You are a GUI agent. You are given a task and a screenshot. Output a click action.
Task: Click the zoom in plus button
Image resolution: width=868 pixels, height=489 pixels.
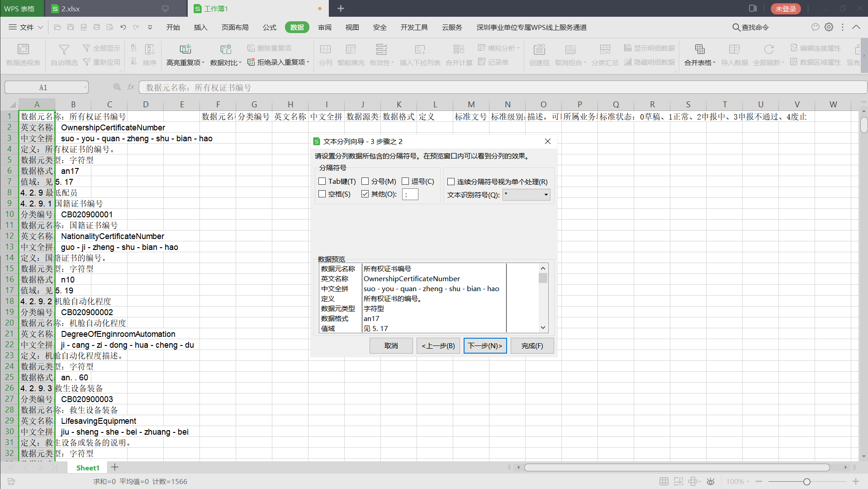(856, 481)
